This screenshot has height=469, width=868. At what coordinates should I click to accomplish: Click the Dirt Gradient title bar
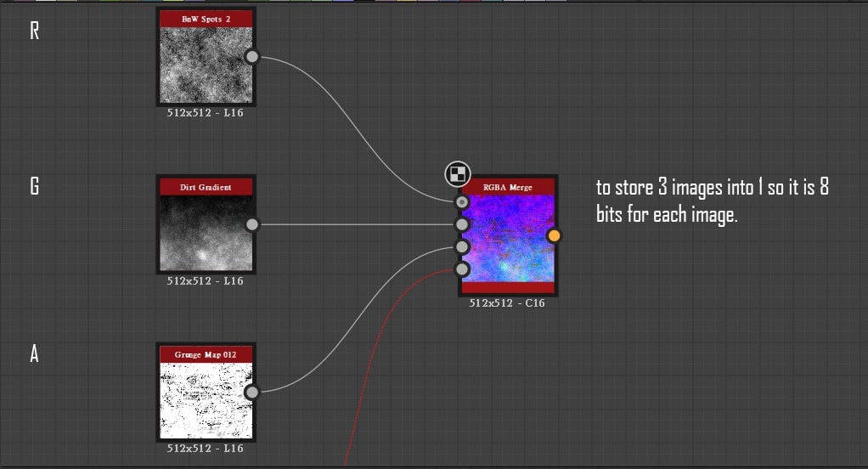(x=206, y=187)
